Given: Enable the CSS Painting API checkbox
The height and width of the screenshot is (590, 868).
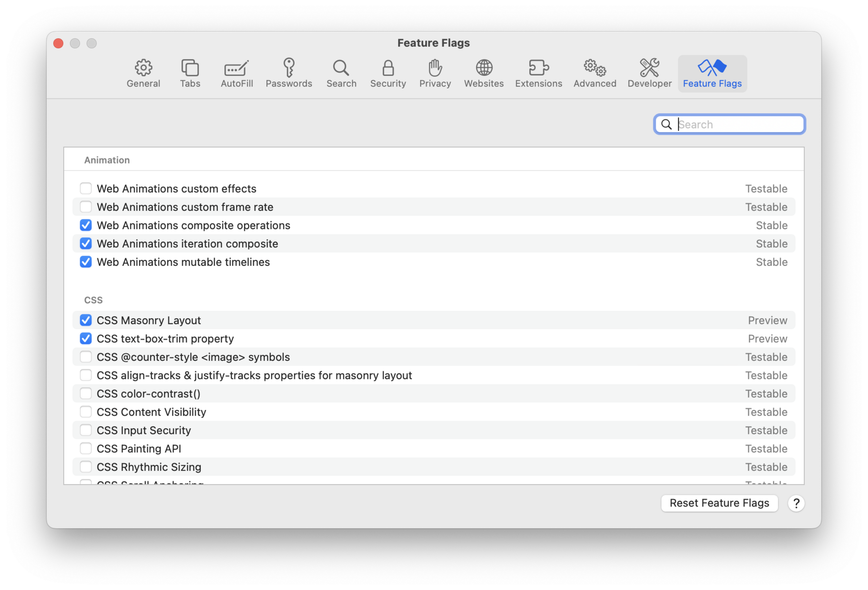Looking at the screenshot, I should [86, 448].
